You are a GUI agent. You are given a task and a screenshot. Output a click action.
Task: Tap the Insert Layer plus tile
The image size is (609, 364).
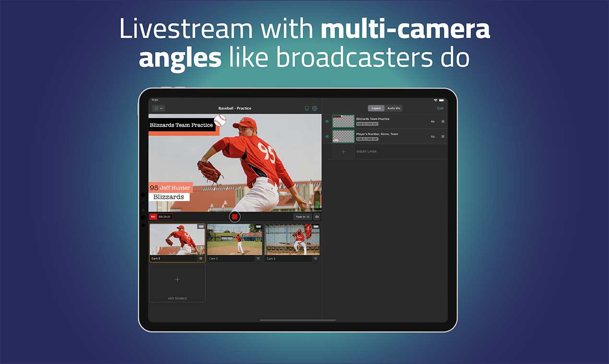(x=343, y=151)
